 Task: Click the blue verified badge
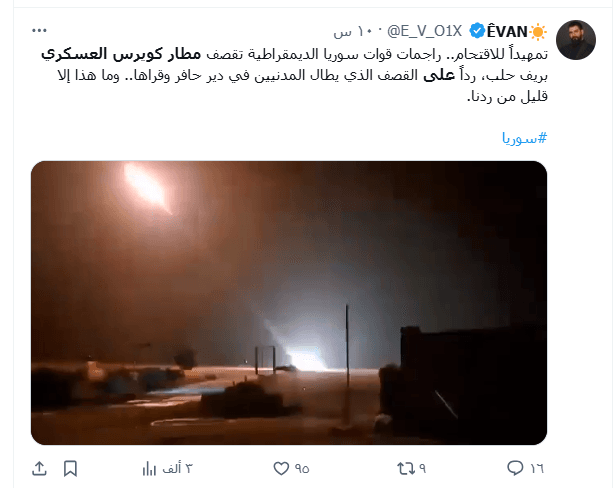pyautogui.click(x=477, y=31)
